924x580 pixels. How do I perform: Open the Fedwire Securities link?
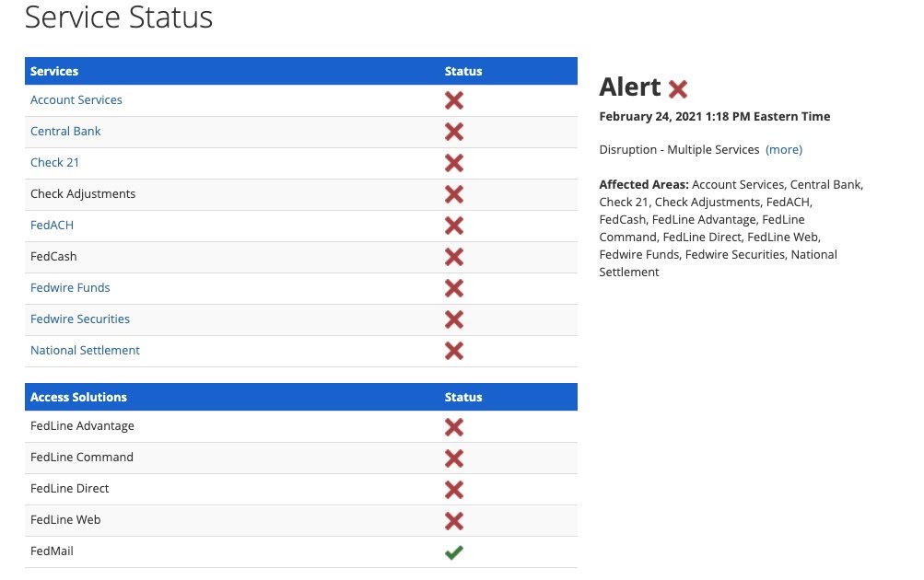[80, 319]
